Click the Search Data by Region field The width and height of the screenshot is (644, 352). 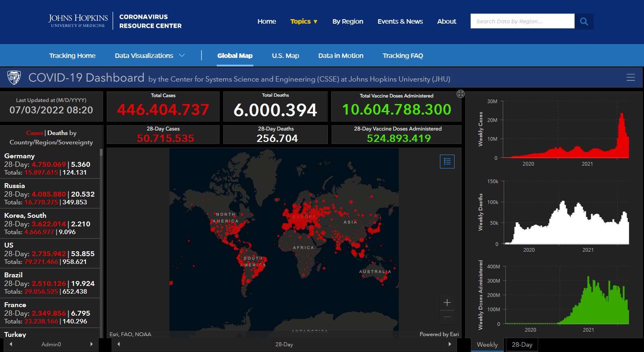(522, 21)
